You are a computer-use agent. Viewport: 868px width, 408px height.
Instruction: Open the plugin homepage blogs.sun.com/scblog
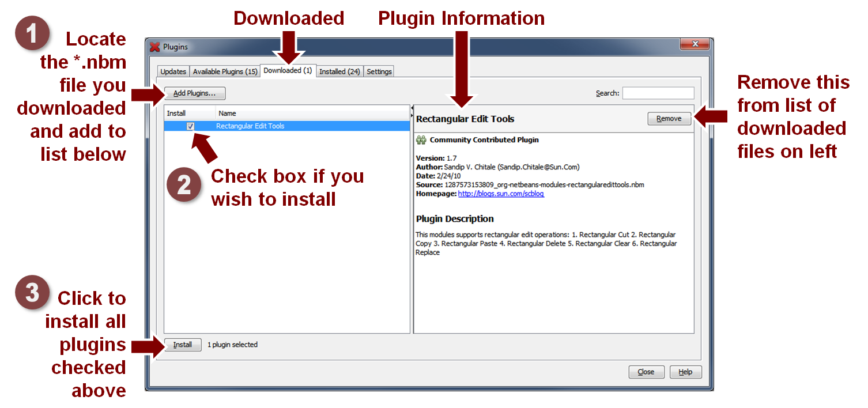(x=500, y=194)
